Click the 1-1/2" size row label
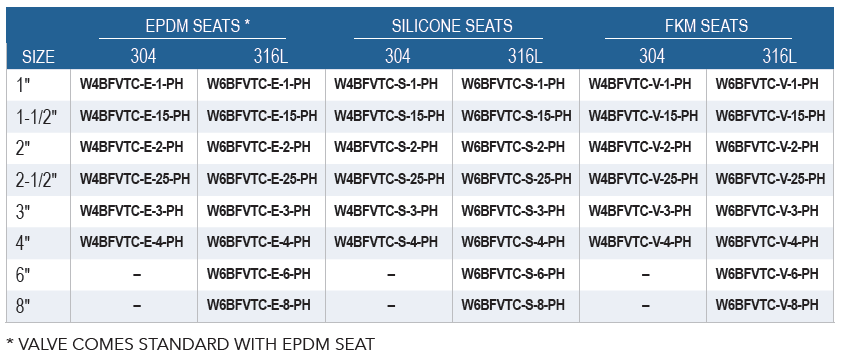This screenshot has width=854, height=362. (x=36, y=116)
